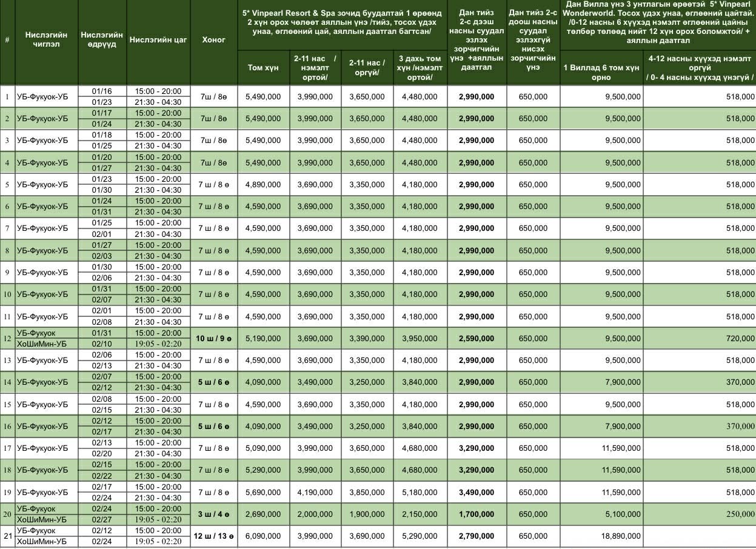Select the 'Хоног' column header
The width and height of the screenshot is (756, 549).
[213, 39]
